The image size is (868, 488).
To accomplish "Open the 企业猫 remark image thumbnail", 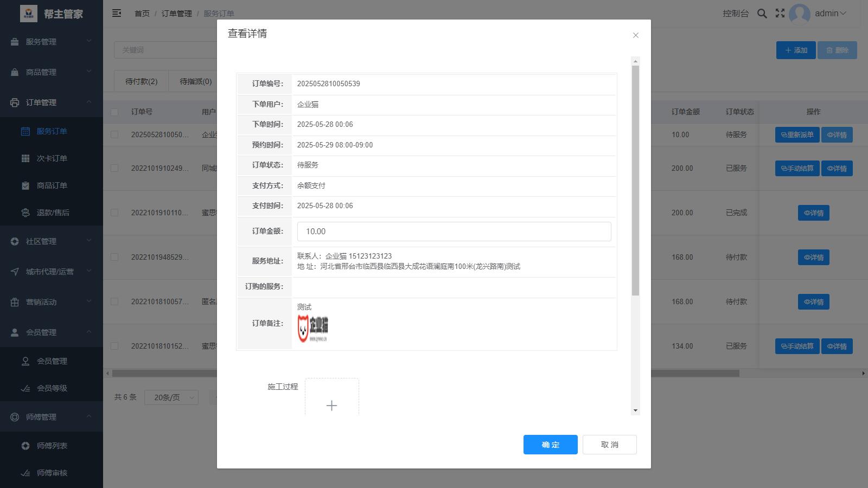I will [312, 328].
